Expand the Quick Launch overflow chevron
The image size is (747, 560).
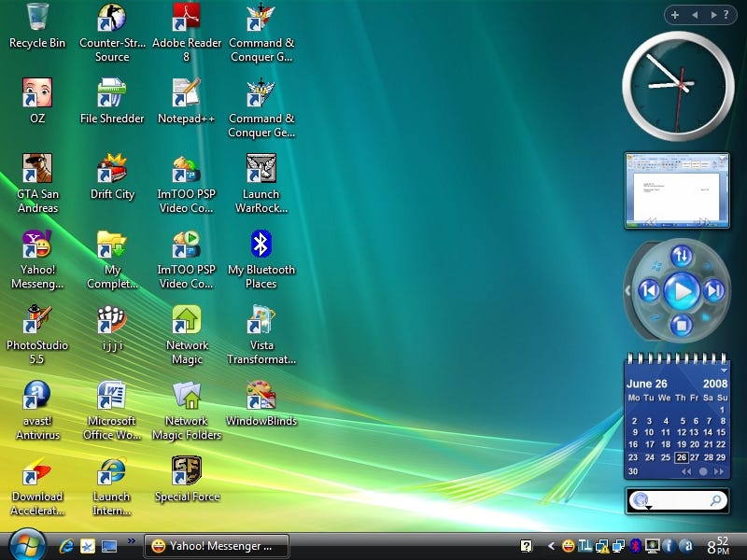[x=132, y=540]
